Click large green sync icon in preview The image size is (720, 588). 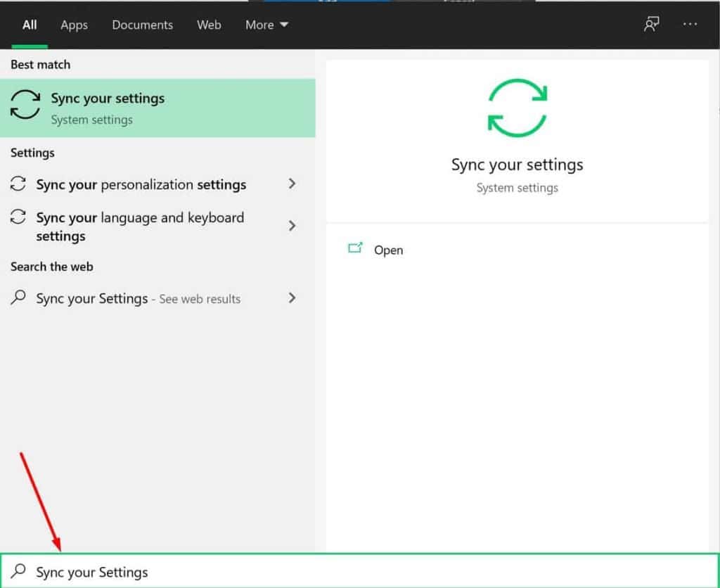(517, 108)
